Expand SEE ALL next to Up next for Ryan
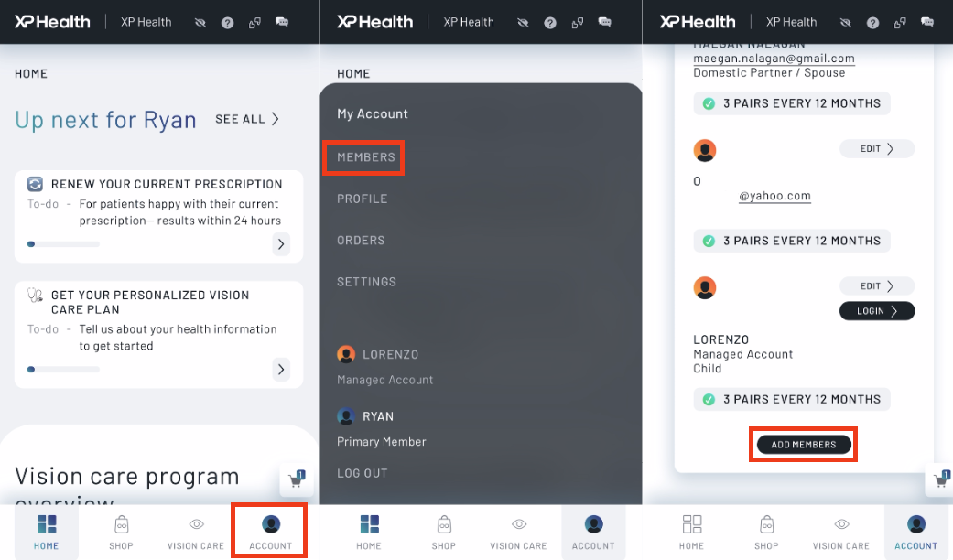The height and width of the screenshot is (560, 953). (245, 119)
